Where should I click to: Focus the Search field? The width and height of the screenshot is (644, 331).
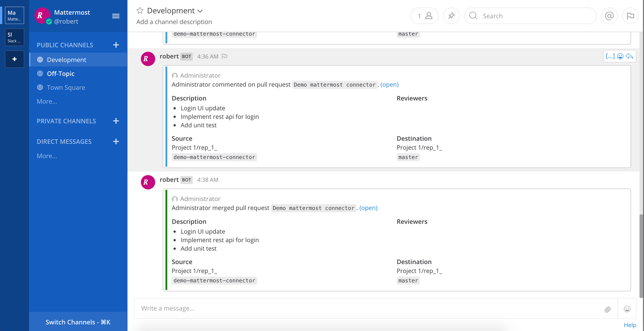531,16
